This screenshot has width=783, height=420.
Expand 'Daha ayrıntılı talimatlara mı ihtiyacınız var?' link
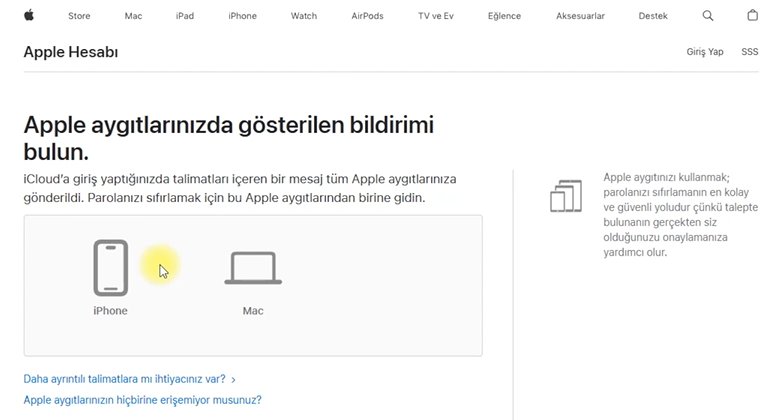click(x=129, y=380)
